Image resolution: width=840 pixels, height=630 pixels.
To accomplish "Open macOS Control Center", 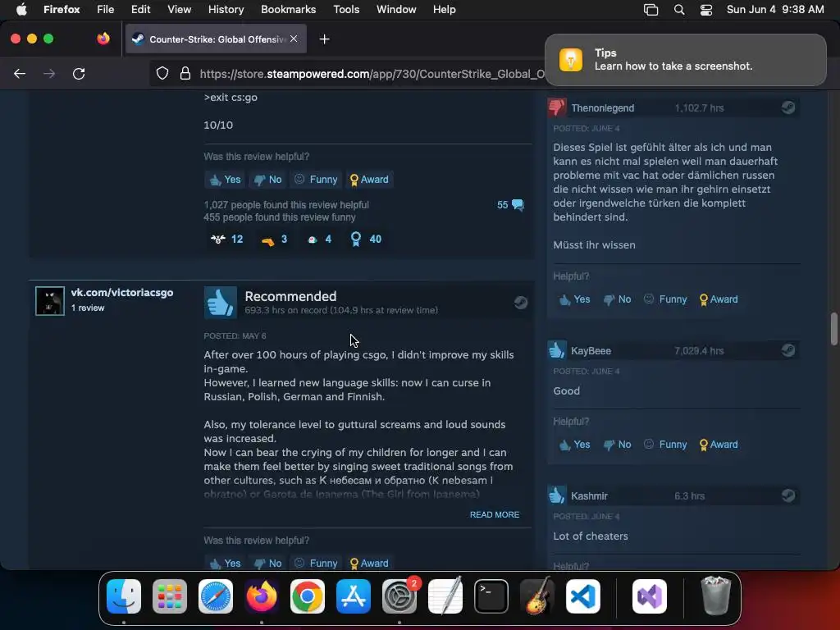I will (x=706, y=10).
